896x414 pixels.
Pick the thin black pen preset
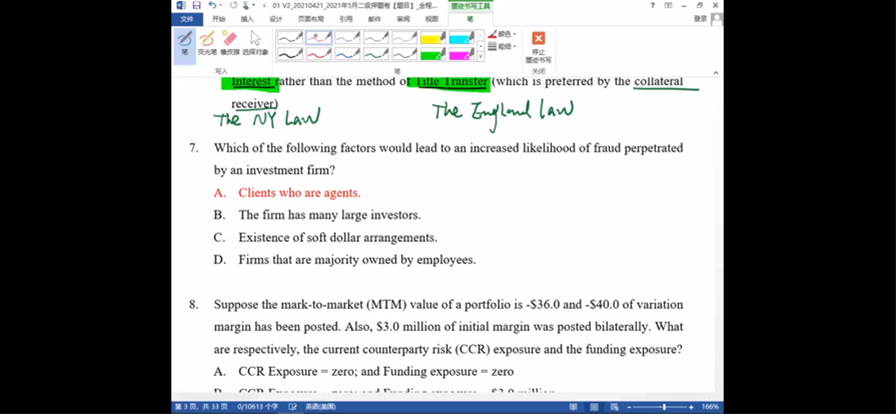[x=290, y=38]
